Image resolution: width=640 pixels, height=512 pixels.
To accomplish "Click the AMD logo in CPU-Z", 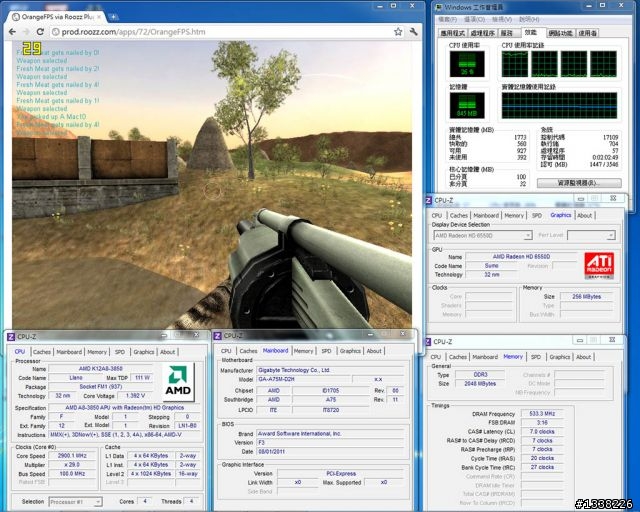I will 178,381.
